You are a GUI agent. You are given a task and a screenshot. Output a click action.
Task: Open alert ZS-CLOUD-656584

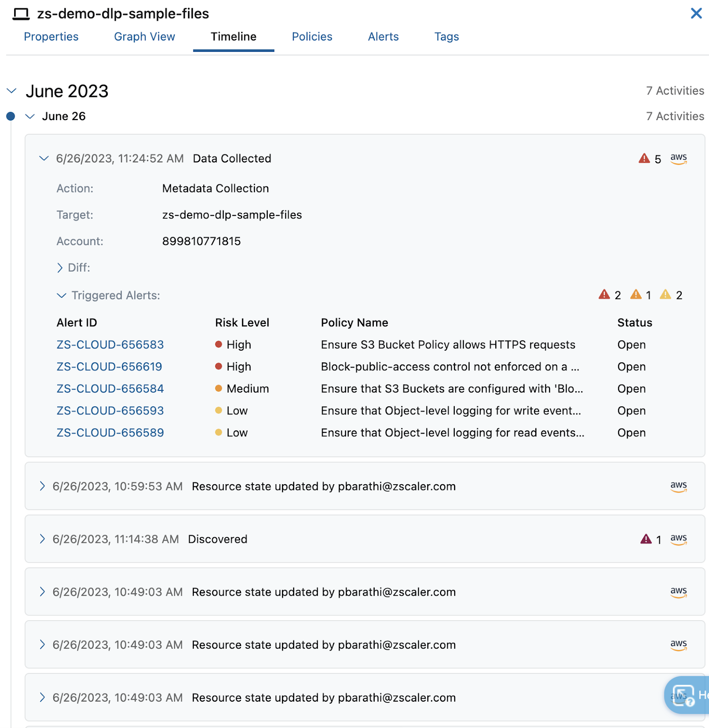coord(110,388)
